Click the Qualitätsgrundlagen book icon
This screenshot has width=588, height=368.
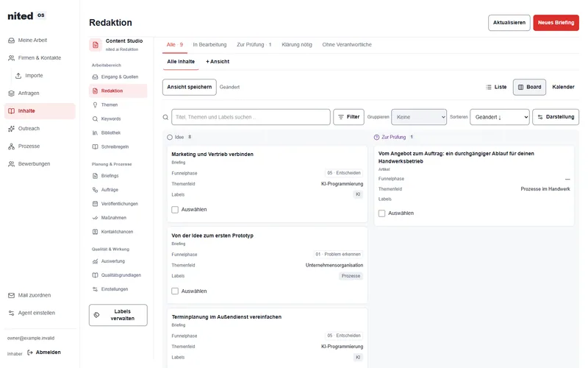point(96,275)
